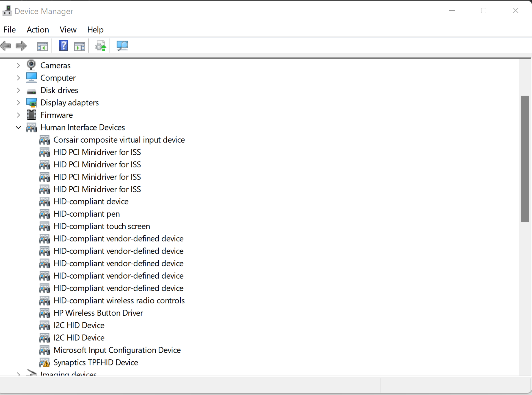This screenshot has width=532, height=395.
Task: Select Corsair composite virtual input device
Action: click(119, 140)
